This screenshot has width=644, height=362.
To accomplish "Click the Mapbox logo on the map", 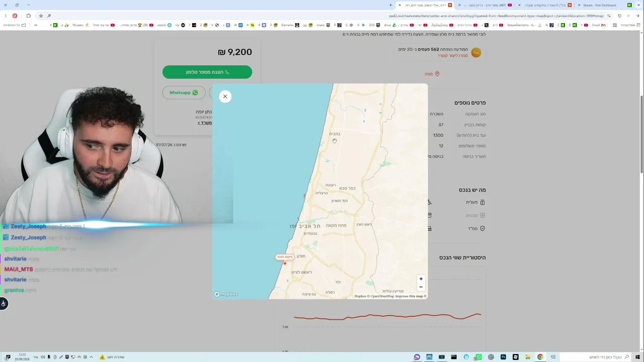I will click(x=226, y=294).
